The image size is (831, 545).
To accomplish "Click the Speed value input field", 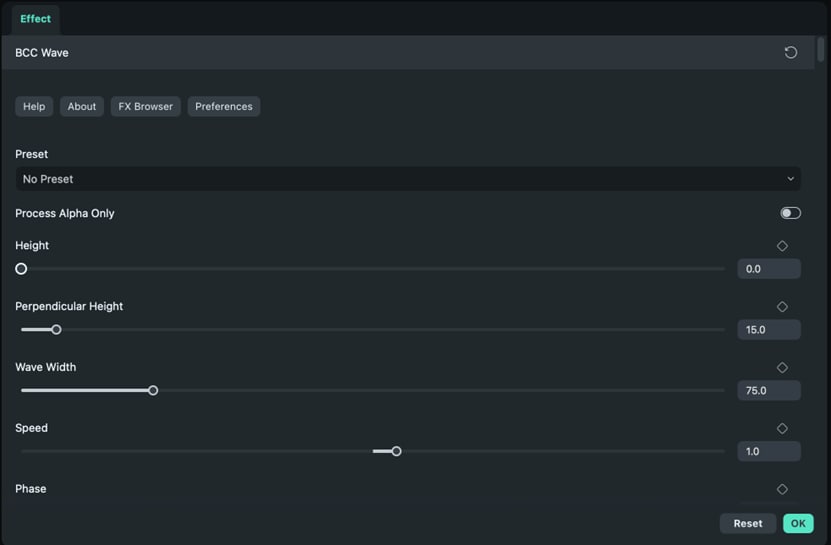I will [x=768, y=452].
